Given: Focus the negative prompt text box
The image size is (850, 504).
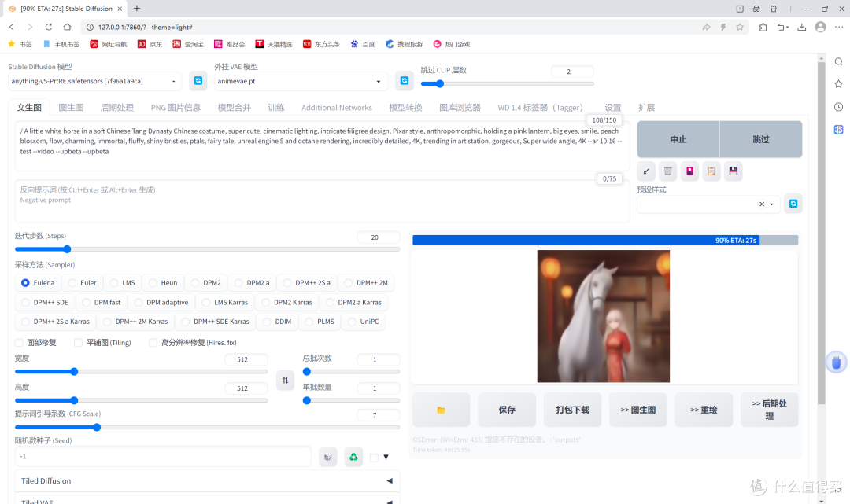Looking at the screenshot, I should pyautogui.click(x=322, y=200).
